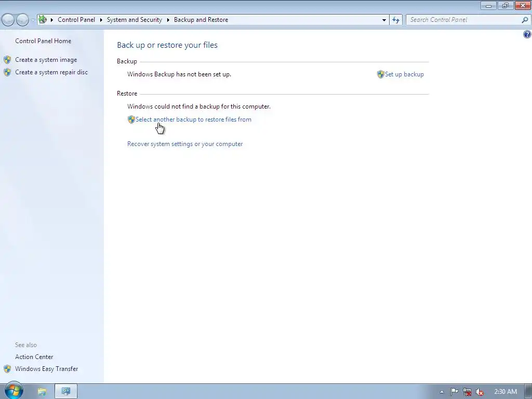Click the refresh button next to address bar
This screenshot has width=532, height=399.
[395, 20]
